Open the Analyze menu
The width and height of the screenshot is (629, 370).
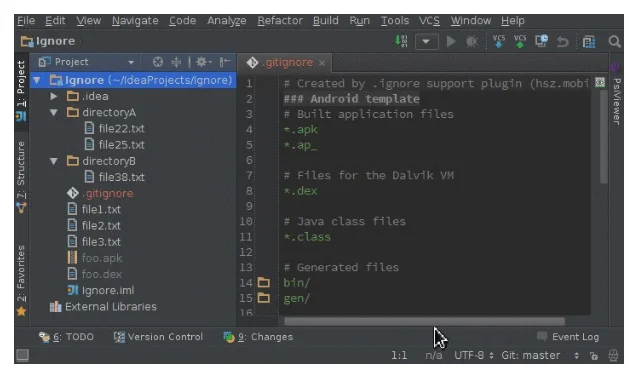point(227,20)
